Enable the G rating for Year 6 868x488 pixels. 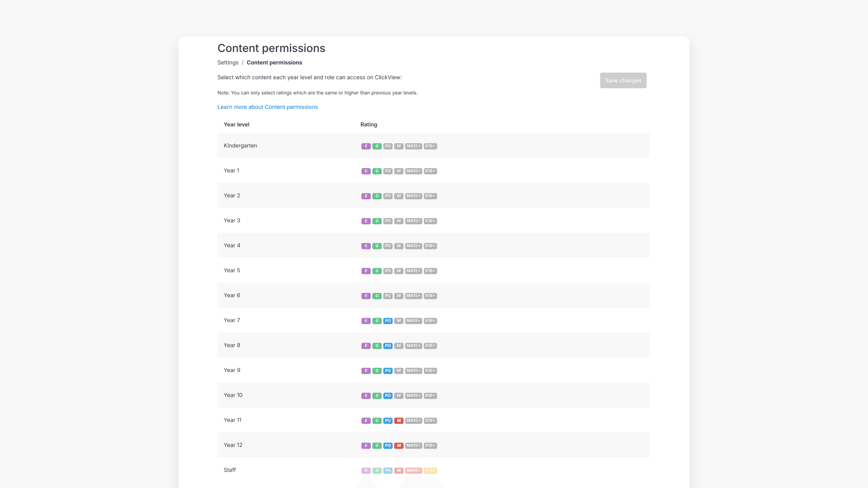pos(377,296)
